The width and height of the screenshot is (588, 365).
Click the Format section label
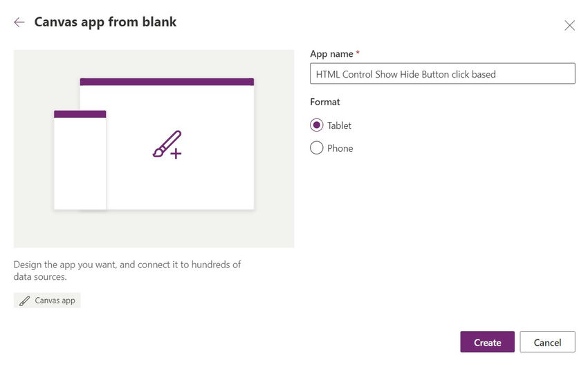[x=325, y=102]
